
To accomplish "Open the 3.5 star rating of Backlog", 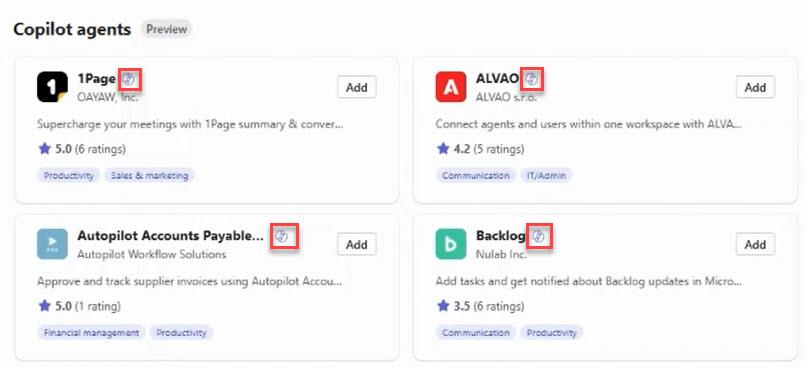I will 480,306.
